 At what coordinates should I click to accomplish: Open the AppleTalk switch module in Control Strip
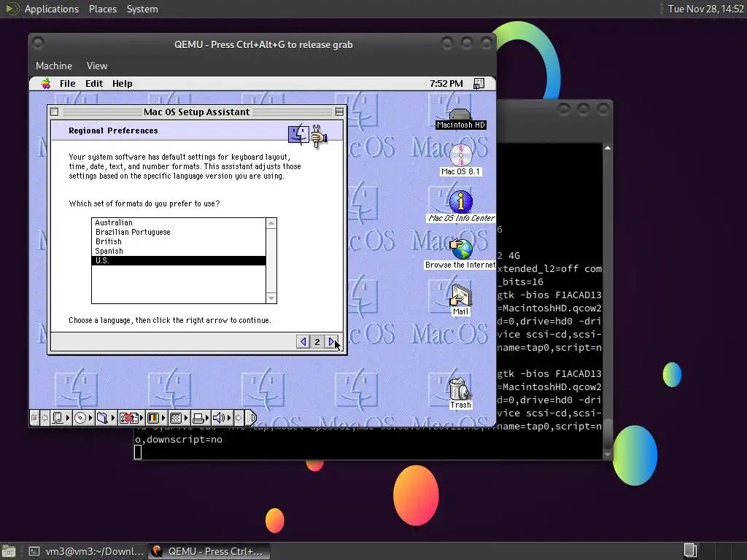tap(58, 418)
